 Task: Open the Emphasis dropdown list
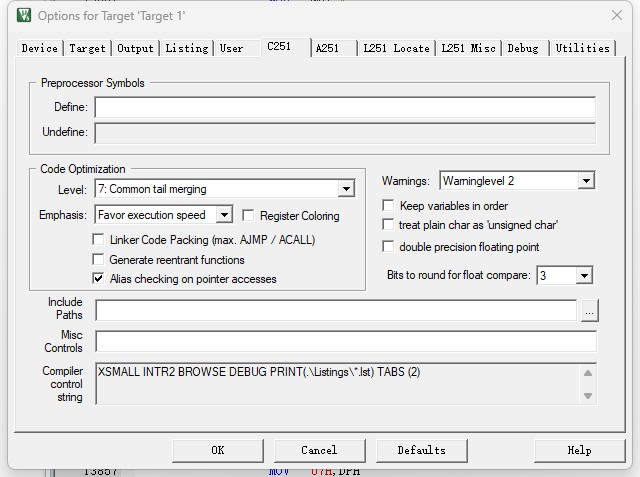point(224,215)
